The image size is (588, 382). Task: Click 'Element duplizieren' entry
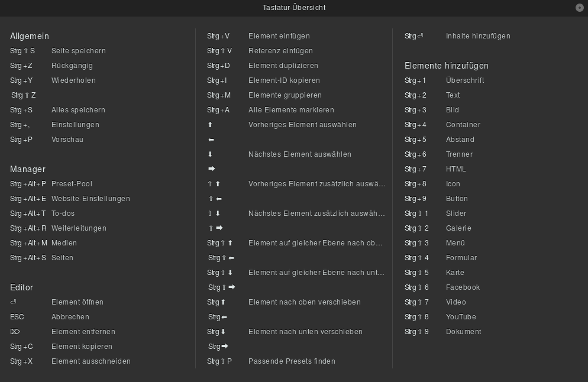click(x=283, y=66)
